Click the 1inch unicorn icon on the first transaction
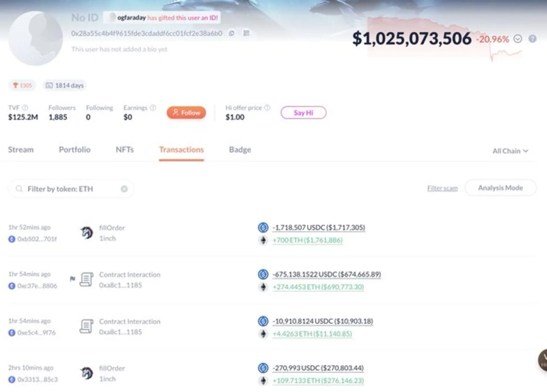 pos(87,233)
